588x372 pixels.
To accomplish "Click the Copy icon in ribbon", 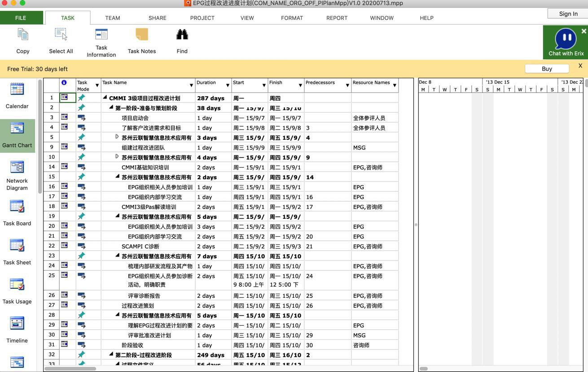I will [23, 35].
